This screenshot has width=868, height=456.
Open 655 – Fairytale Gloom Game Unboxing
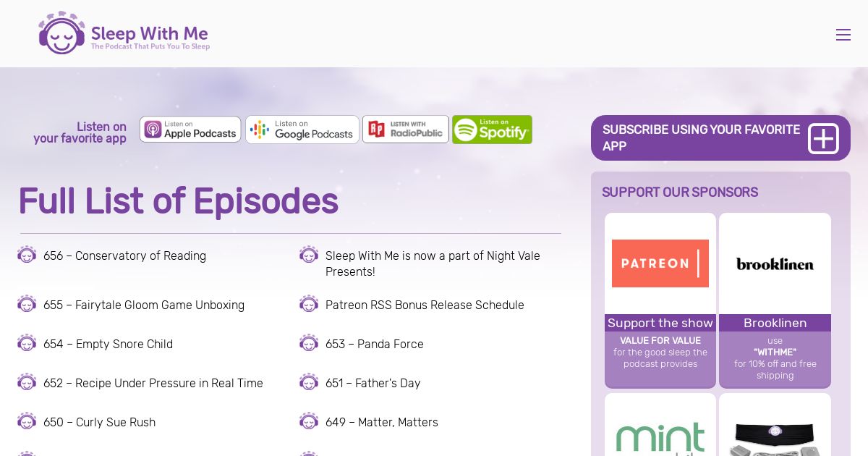[144, 305]
